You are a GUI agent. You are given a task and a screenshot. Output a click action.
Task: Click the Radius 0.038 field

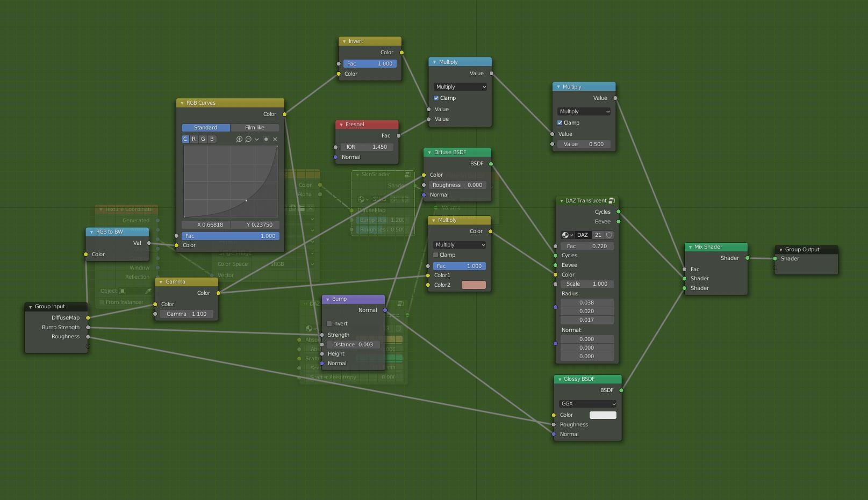[587, 303]
